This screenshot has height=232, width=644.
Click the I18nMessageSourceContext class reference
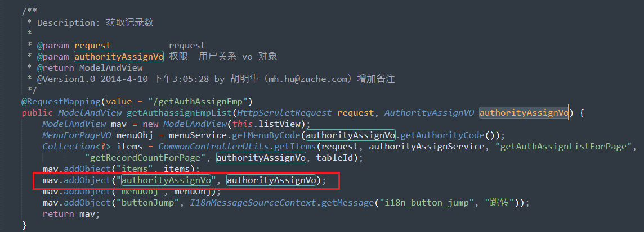[253, 203]
